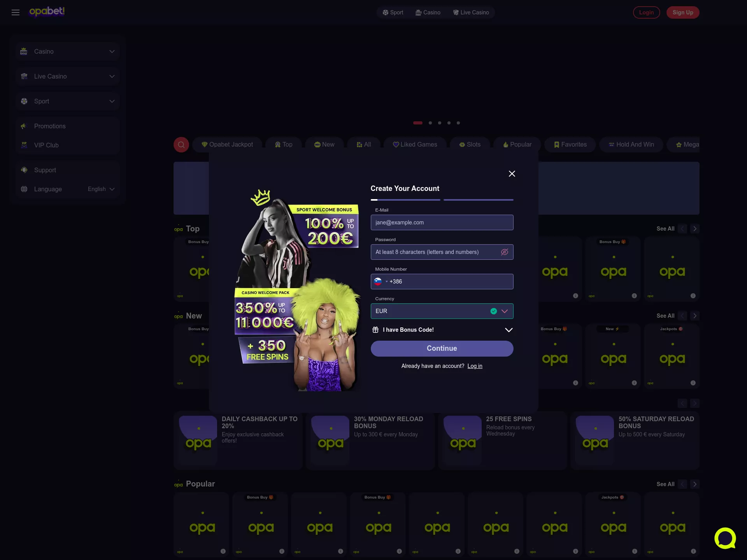
Task: Click next arrow above promotions row
Action: coord(695,403)
